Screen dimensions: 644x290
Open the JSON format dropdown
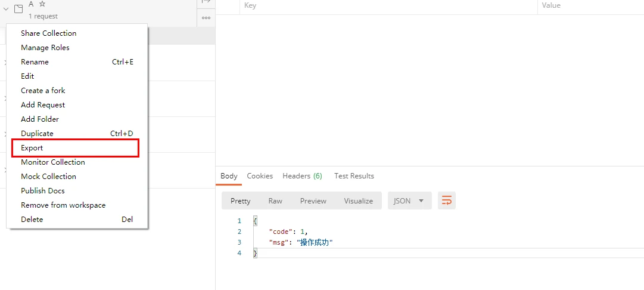click(x=409, y=200)
